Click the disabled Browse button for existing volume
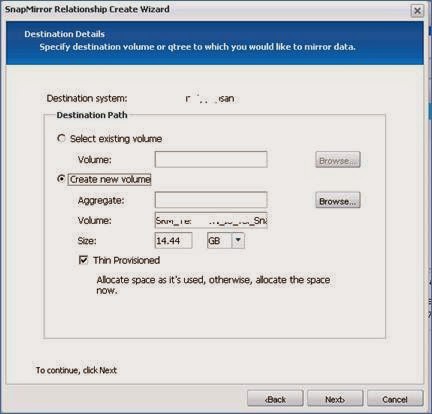Viewport: 432px width, 414px height. click(338, 160)
